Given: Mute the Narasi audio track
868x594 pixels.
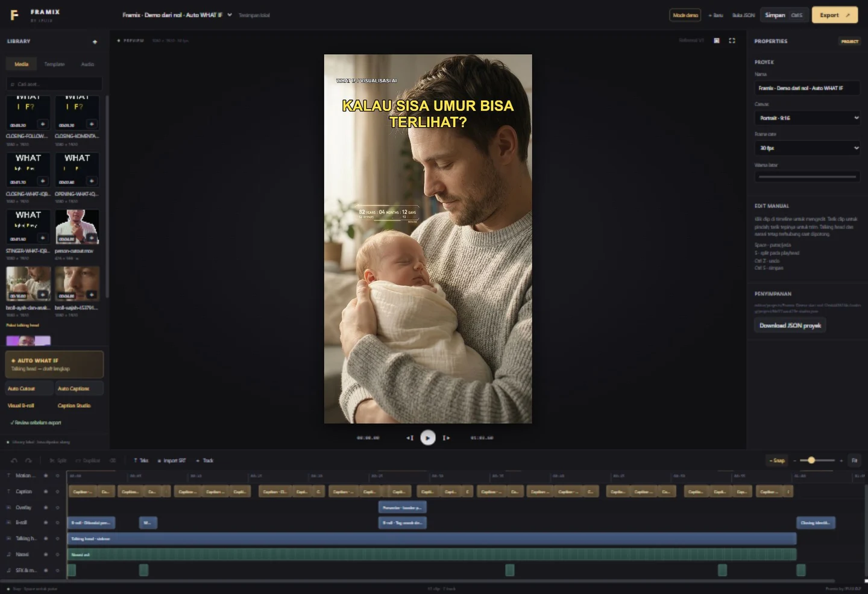Looking at the screenshot, I should pyautogui.click(x=46, y=554).
